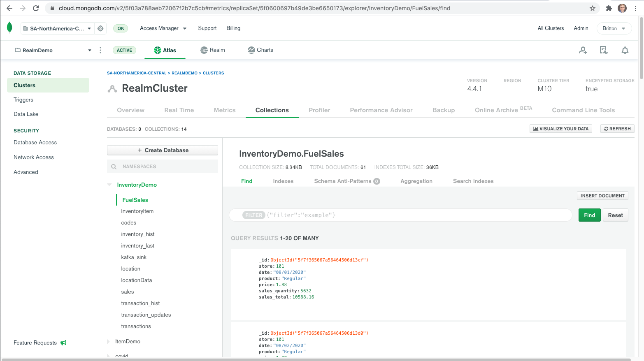Click Insert Document button
This screenshot has height=361, width=644.
click(x=602, y=196)
